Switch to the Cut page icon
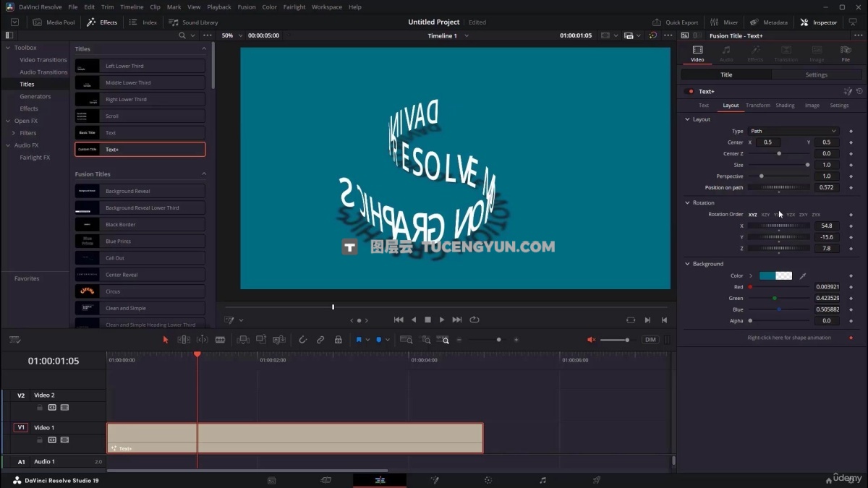This screenshot has height=488, width=868. coord(325,480)
